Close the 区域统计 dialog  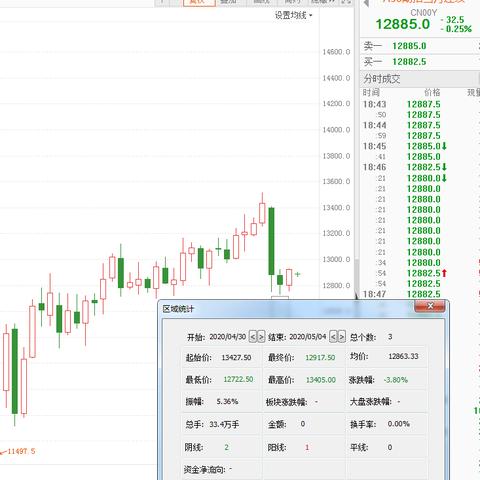[x=430, y=306]
